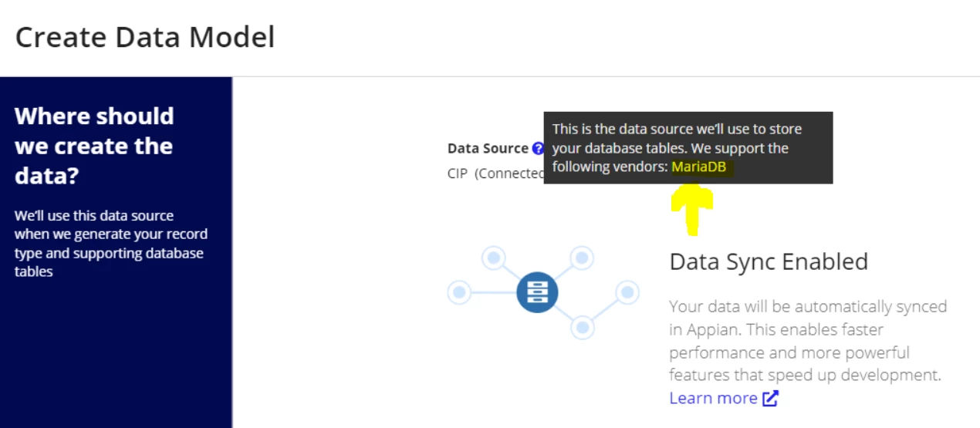The height and width of the screenshot is (428, 980).
Task: Click the bottom node of the sync diagram
Action: pos(583,327)
